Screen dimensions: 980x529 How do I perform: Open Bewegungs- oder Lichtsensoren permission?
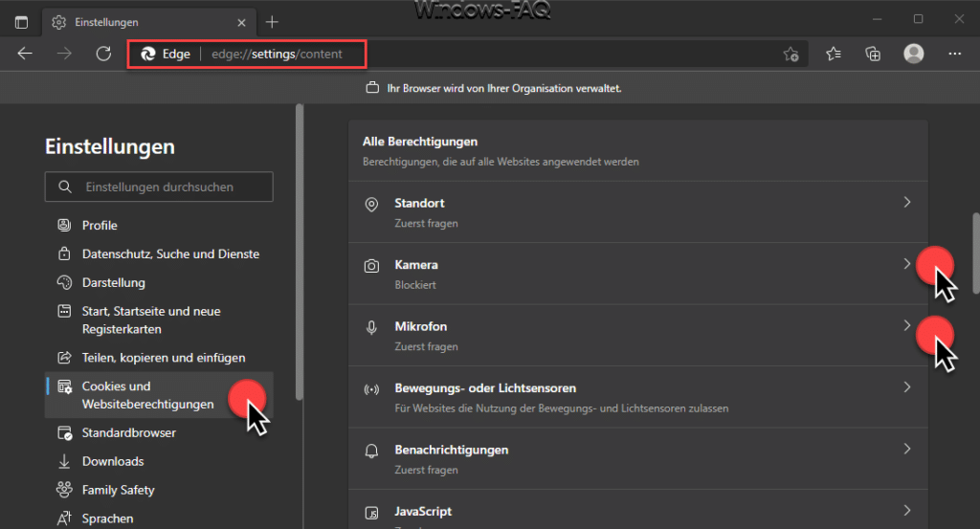(638, 397)
